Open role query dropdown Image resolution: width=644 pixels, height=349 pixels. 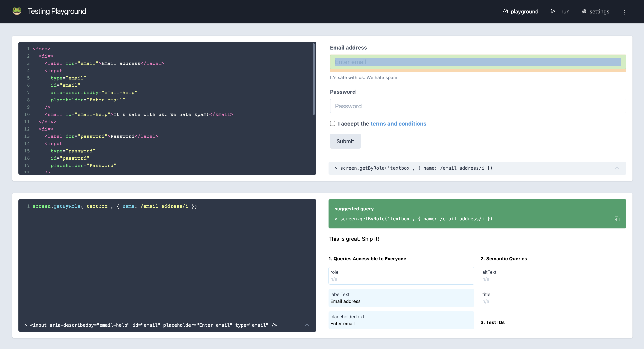tap(401, 275)
